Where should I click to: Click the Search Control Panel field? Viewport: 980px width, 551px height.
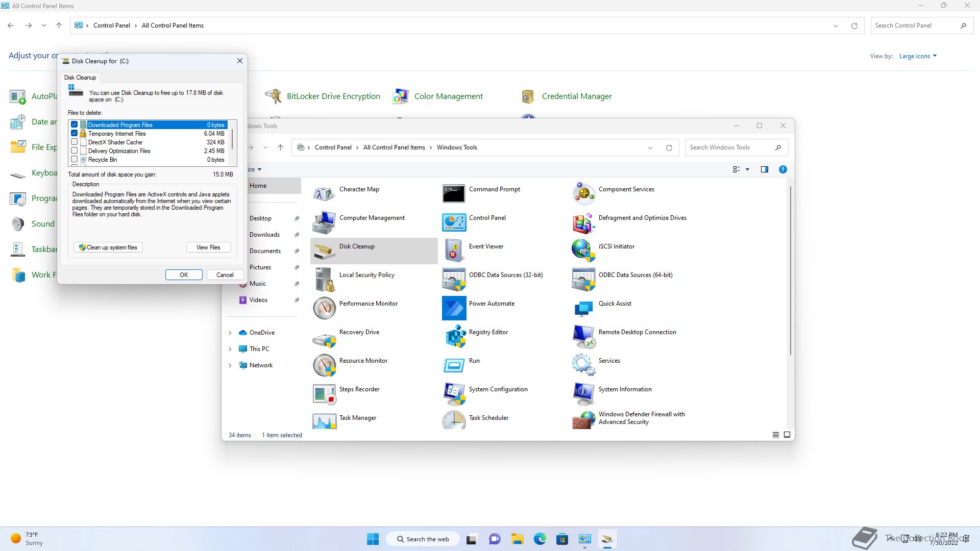pyautogui.click(x=922, y=26)
